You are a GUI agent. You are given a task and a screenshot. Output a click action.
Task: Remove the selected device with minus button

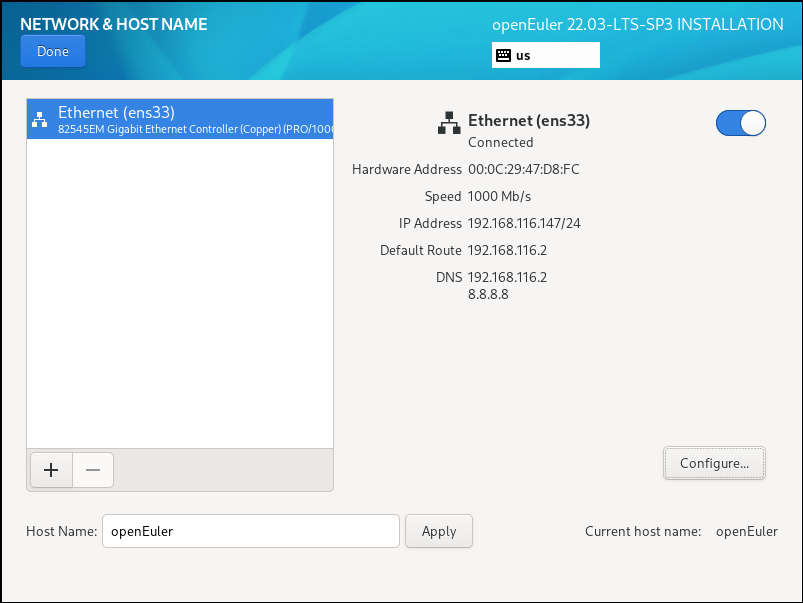click(93, 470)
